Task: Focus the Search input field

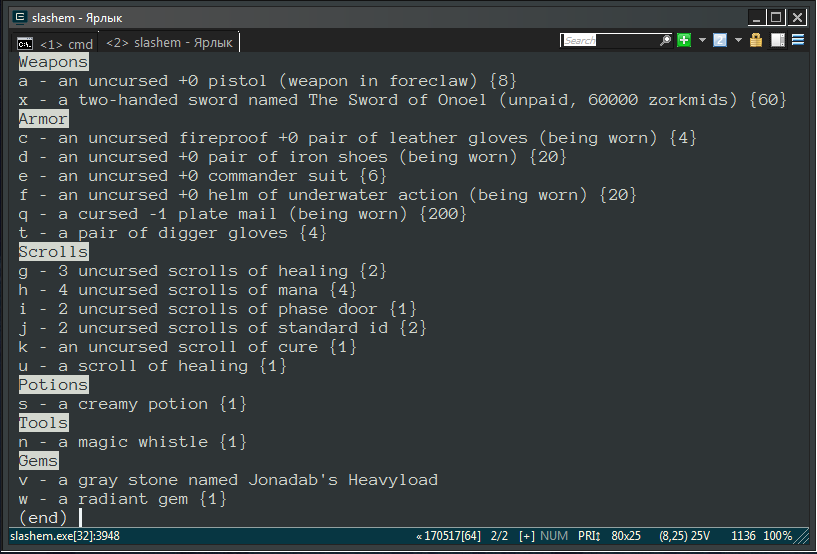Action: (x=610, y=40)
